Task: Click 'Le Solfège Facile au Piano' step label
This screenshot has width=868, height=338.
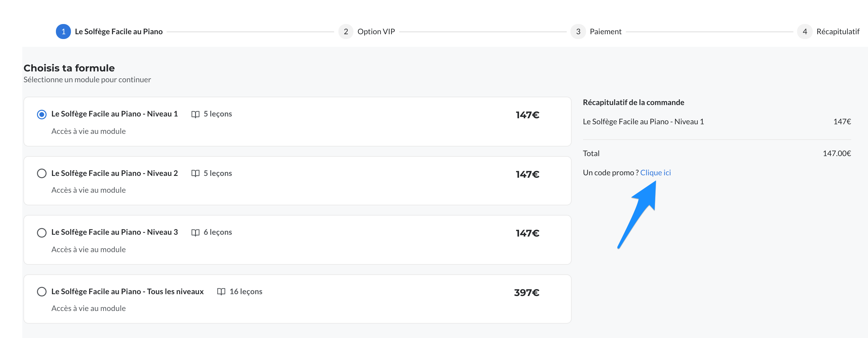Action: tap(119, 32)
